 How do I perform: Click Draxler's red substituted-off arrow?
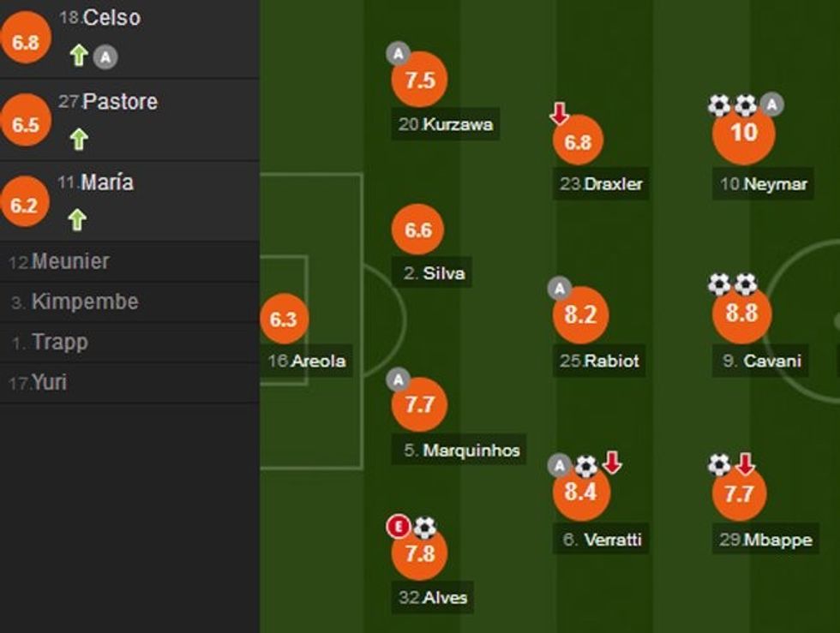560,113
